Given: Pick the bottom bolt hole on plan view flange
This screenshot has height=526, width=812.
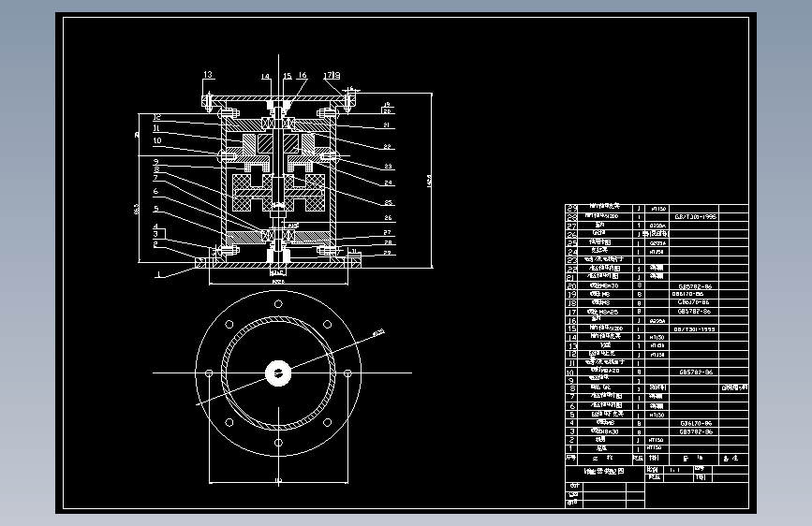Looking at the screenshot, I should point(278,443).
